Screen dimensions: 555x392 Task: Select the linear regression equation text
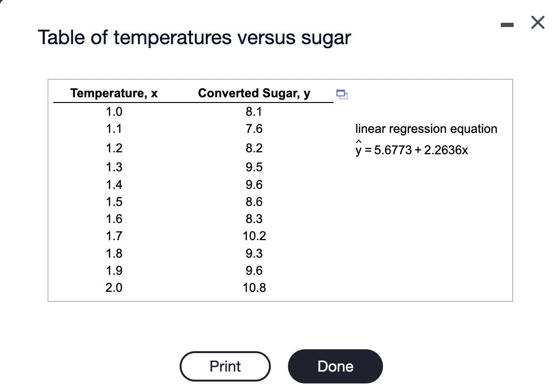pos(426,129)
